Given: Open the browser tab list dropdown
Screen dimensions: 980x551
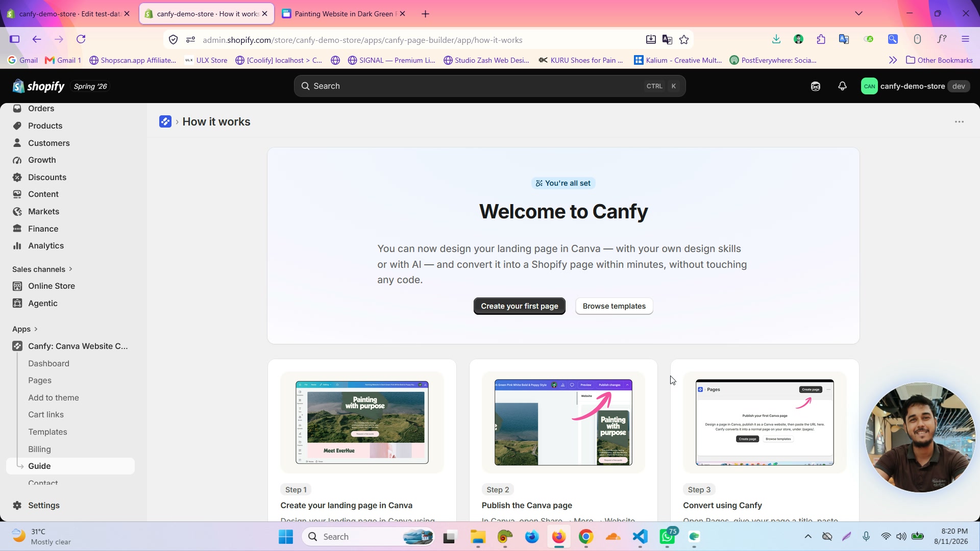Looking at the screenshot, I should pyautogui.click(x=859, y=13).
